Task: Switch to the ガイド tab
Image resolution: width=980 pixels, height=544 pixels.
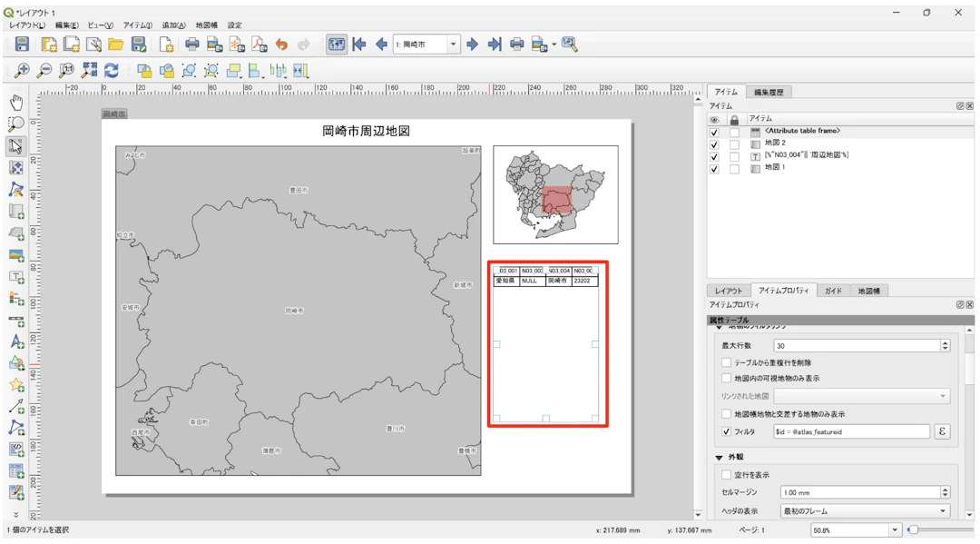Action: [833, 291]
